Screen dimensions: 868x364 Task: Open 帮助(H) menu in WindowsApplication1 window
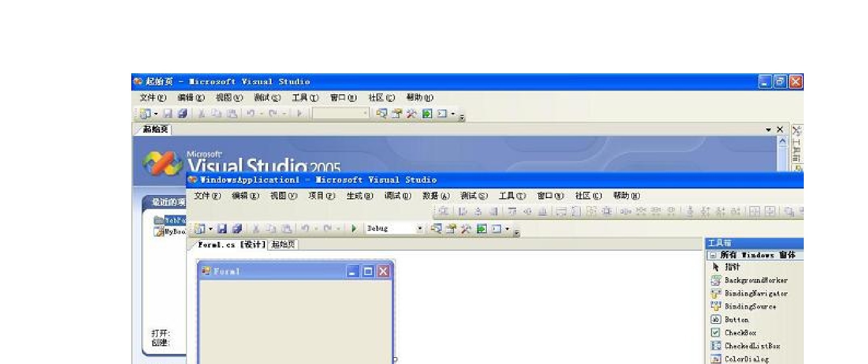tap(626, 196)
